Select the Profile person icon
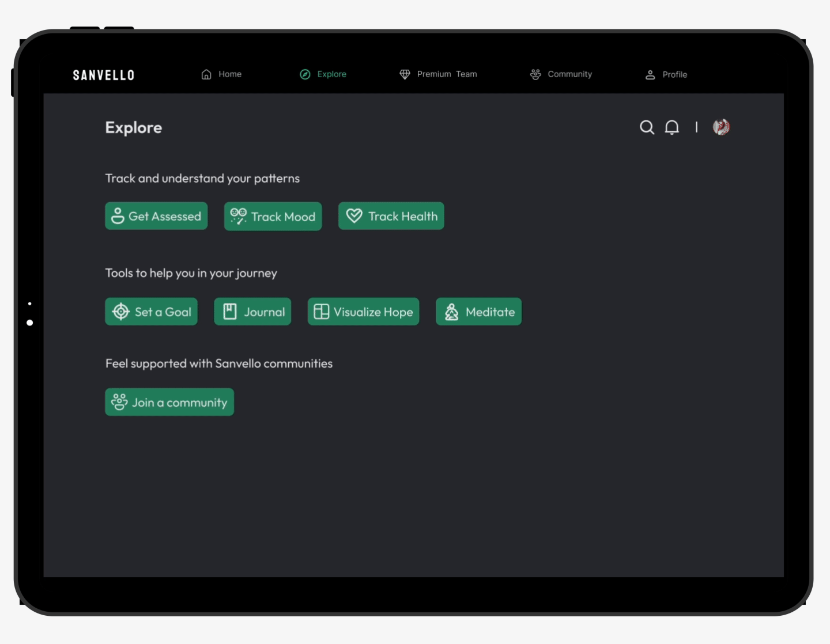 click(651, 74)
